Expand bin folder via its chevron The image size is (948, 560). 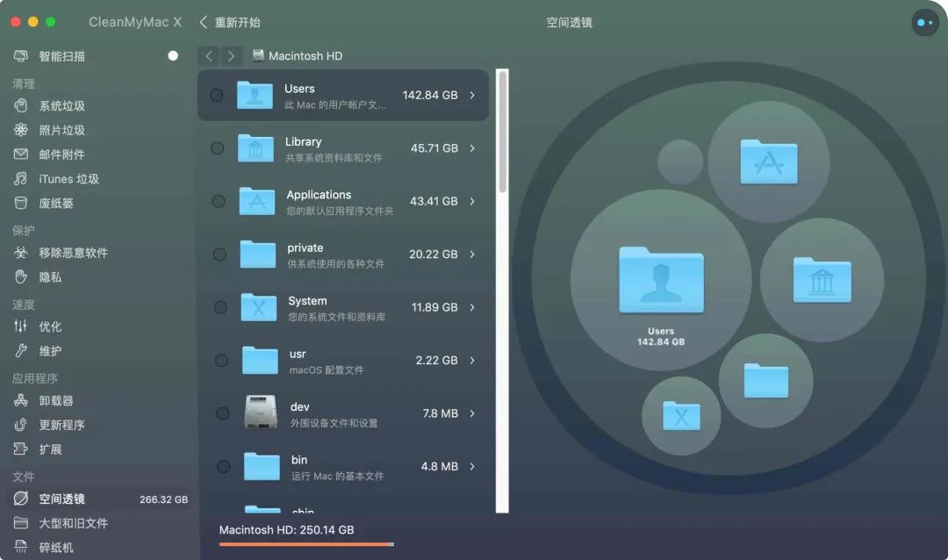(x=472, y=466)
